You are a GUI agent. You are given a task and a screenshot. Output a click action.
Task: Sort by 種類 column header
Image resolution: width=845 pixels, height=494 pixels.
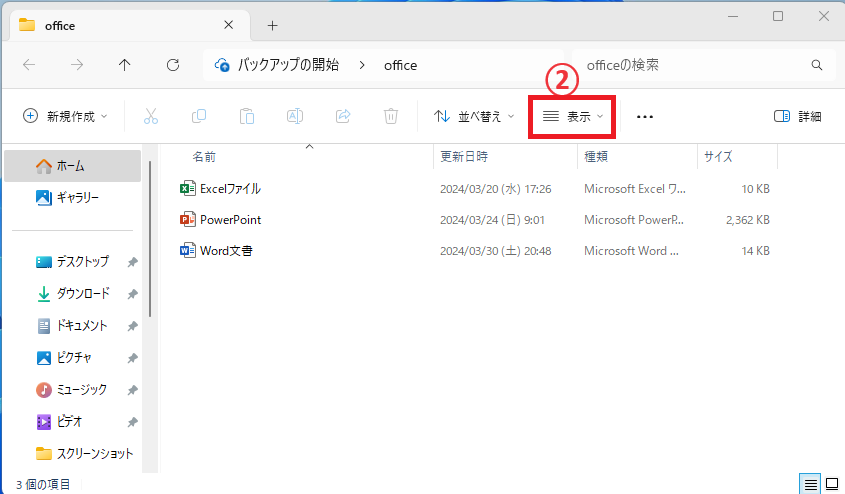click(596, 157)
